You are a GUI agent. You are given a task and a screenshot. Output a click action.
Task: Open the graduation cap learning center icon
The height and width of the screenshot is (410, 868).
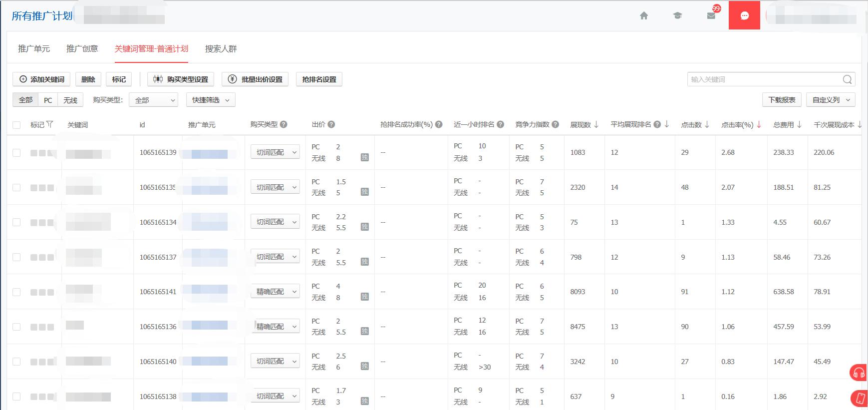pos(677,15)
